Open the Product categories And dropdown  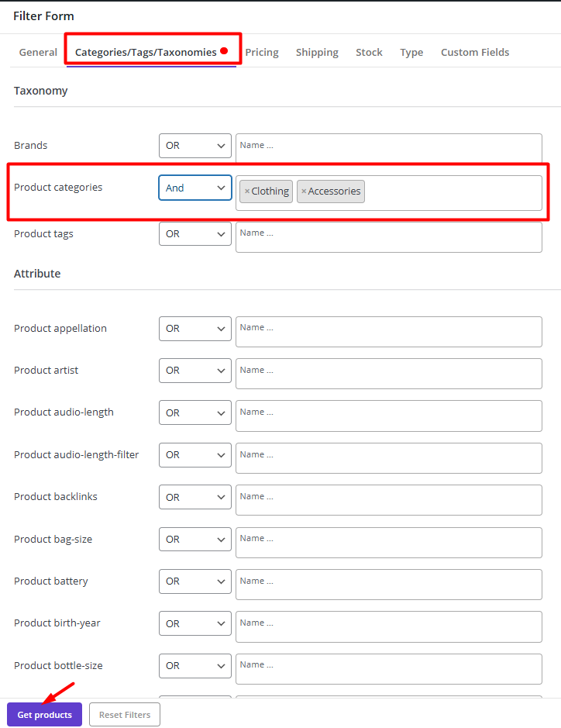(194, 187)
